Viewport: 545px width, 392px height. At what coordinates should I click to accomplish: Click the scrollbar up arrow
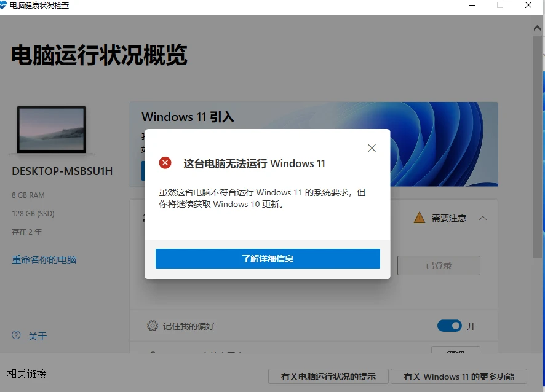click(x=537, y=28)
